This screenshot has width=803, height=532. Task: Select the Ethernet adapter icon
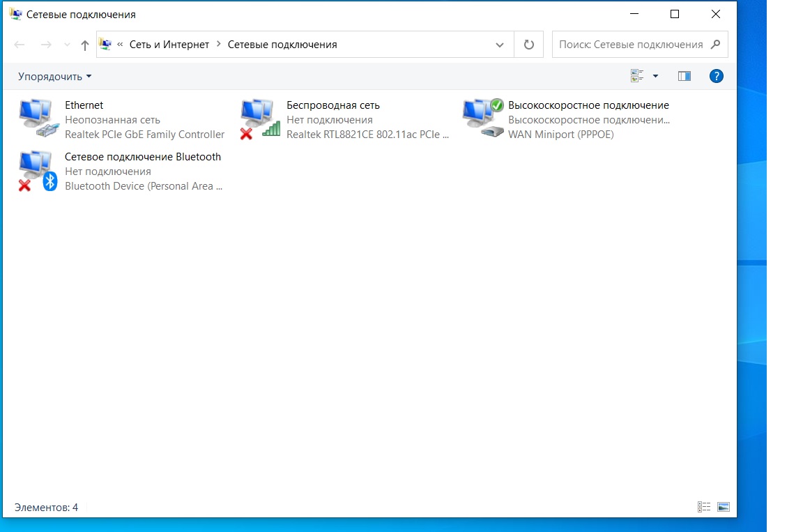pyautogui.click(x=36, y=119)
